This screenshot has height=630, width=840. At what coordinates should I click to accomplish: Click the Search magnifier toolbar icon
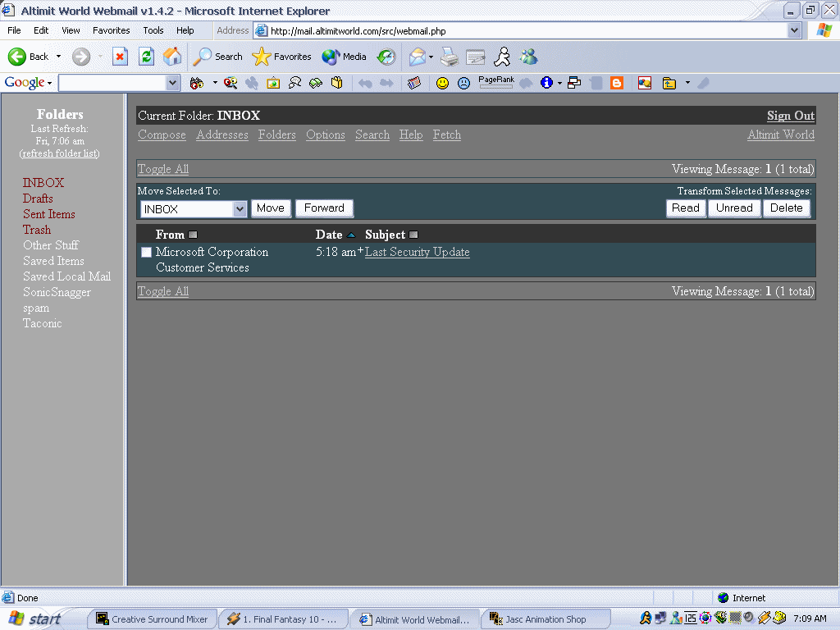[203, 57]
